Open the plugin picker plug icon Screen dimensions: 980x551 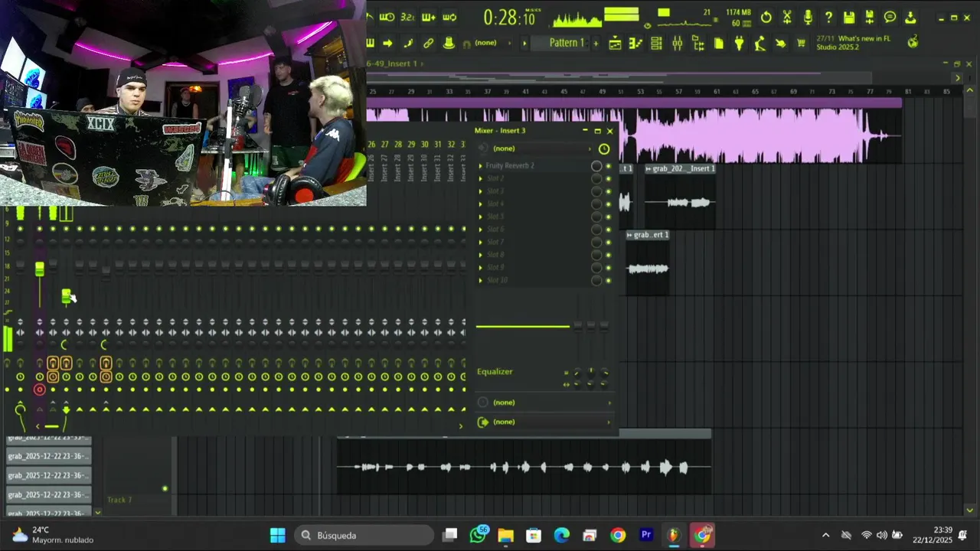(739, 44)
